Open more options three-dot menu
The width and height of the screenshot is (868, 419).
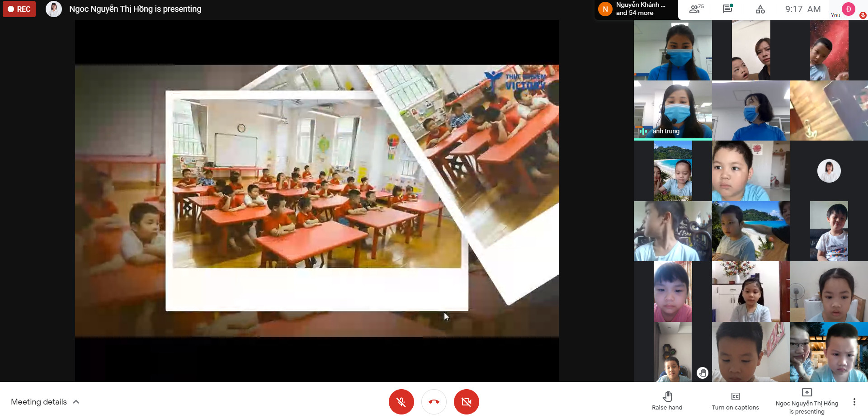pos(854,402)
